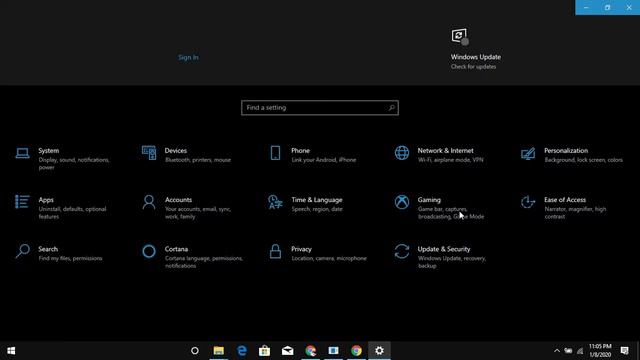640x360 pixels.
Task: Click Check for updates under Windows Update
Action: [x=473, y=67]
